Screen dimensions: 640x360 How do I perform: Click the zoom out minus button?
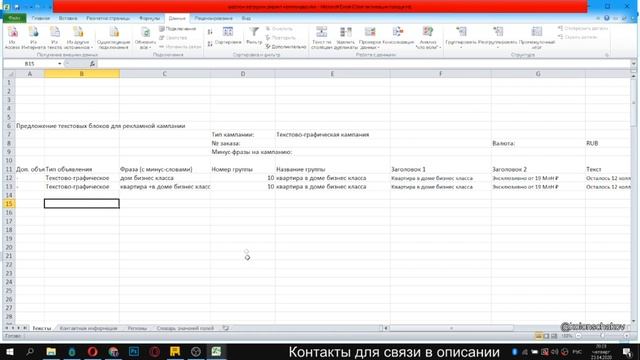(578, 336)
